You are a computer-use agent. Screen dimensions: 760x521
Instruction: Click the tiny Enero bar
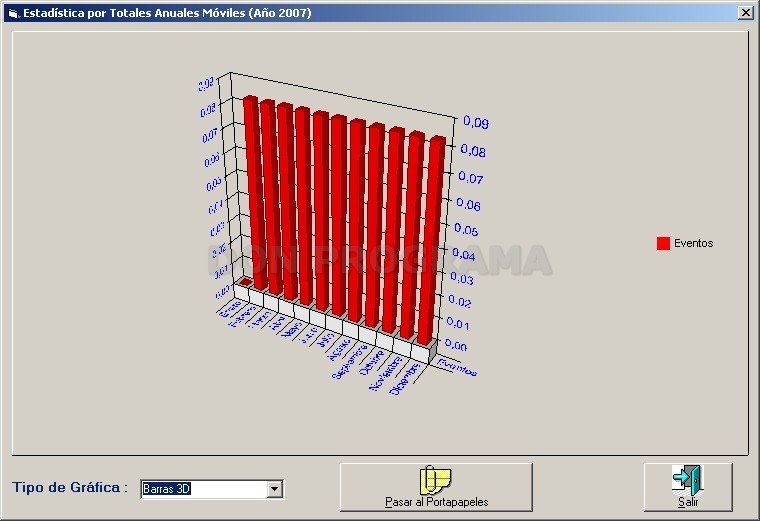(x=246, y=282)
